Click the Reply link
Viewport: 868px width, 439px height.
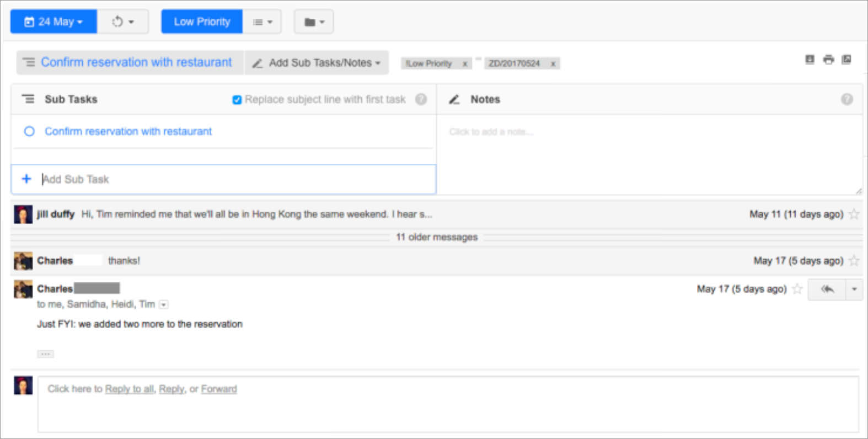coord(172,389)
